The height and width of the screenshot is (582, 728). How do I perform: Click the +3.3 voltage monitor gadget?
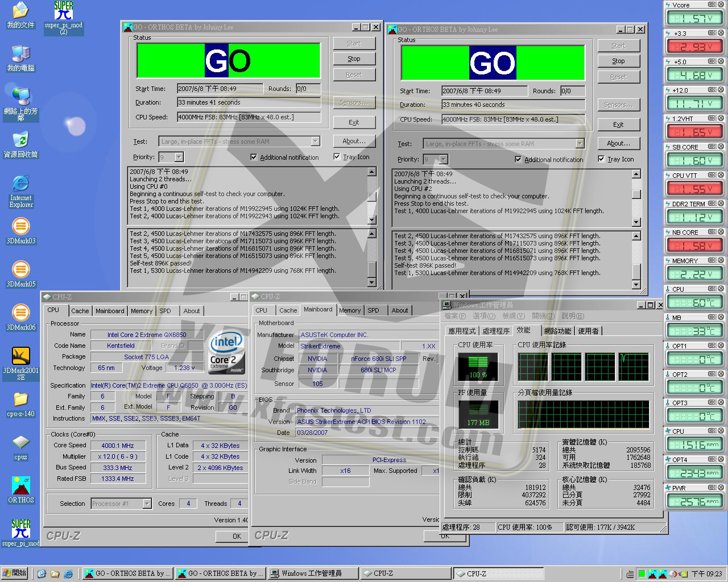point(695,43)
